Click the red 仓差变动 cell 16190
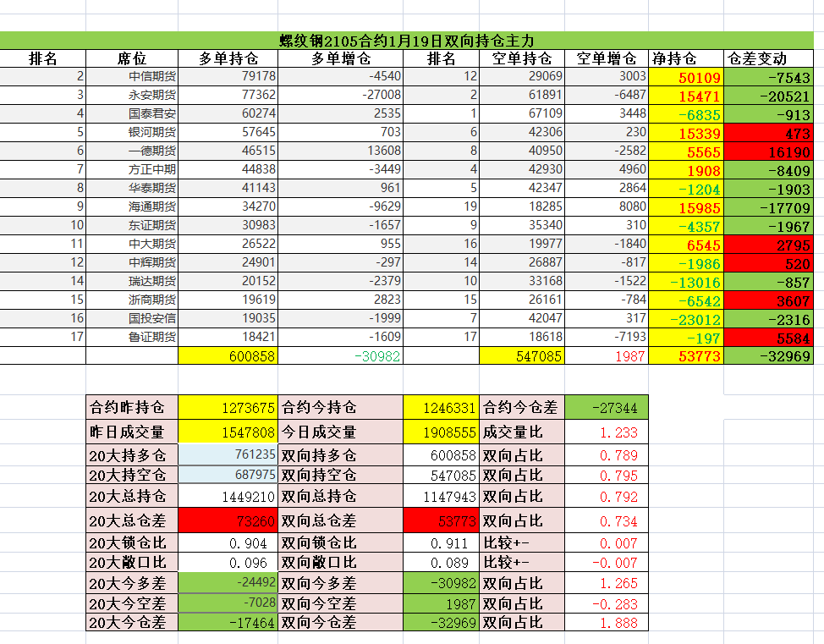The height and width of the screenshot is (644, 824). coord(769,151)
